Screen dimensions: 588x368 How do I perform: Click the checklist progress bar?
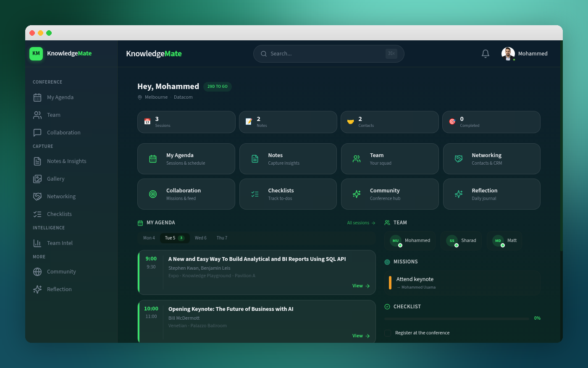pyautogui.click(x=457, y=319)
